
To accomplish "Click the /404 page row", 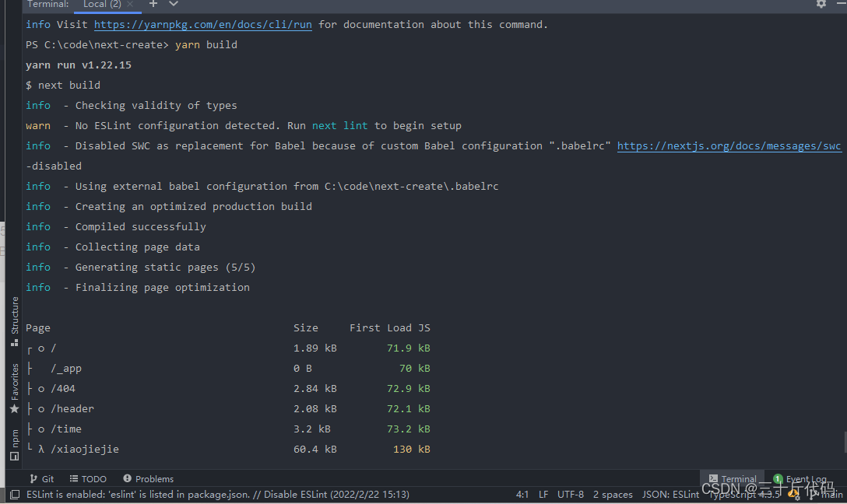I will 228,389.
